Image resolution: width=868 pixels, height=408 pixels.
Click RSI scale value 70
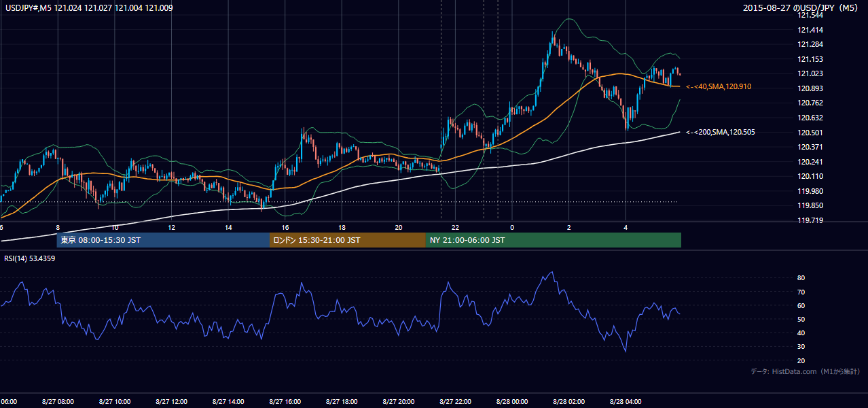point(801,292)
